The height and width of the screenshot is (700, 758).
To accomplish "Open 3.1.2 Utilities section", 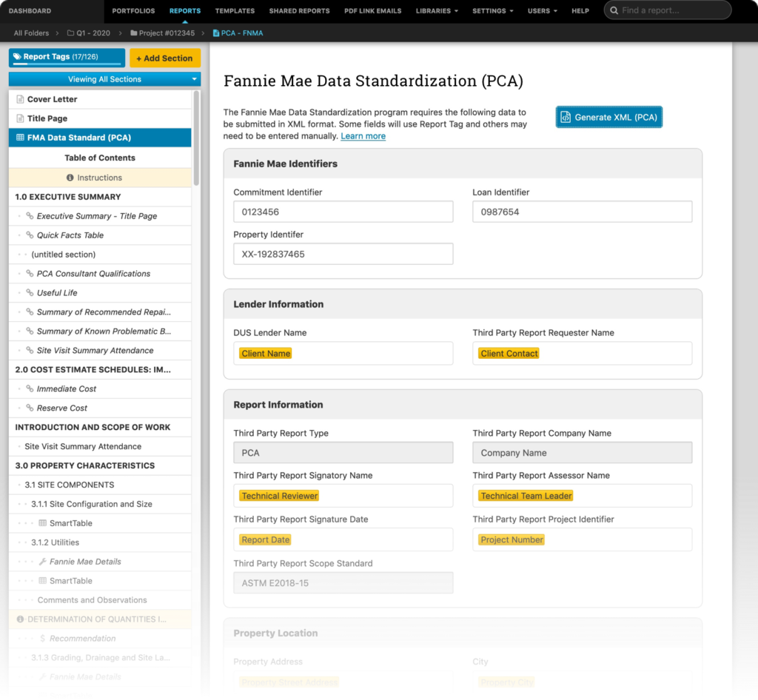I will (x=100, y=542).
